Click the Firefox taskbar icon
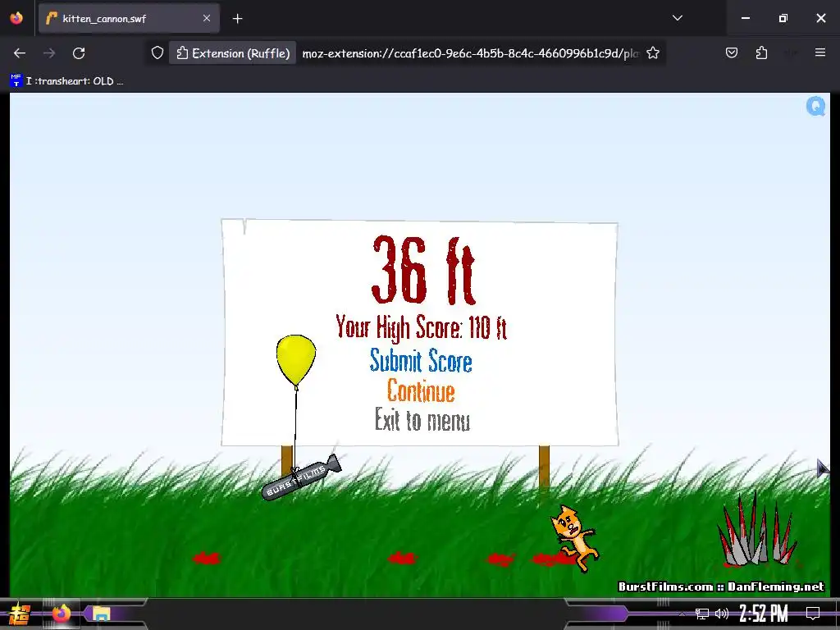The height and width of the screenshot is (630, 840). pos(61,614)
